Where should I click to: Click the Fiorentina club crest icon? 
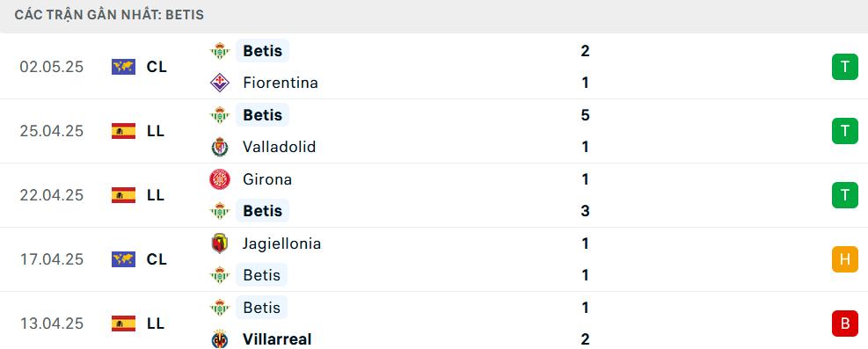[x=220, y=83]
